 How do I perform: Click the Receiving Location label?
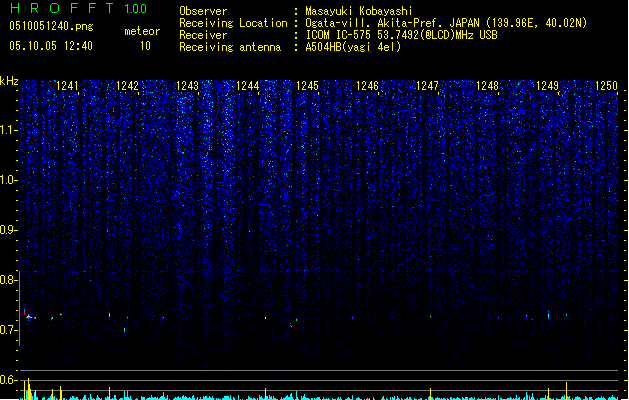(x=233, y=23)
